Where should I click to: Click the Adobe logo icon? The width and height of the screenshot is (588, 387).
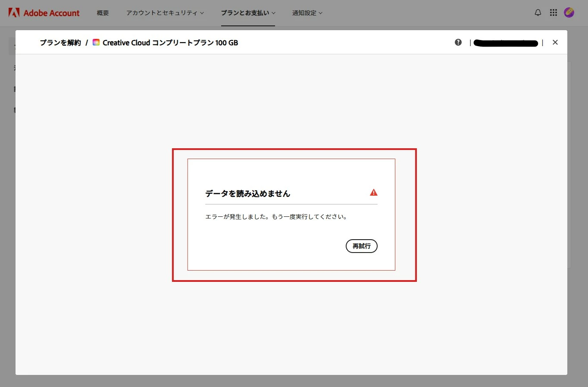[x=14, y=12]
